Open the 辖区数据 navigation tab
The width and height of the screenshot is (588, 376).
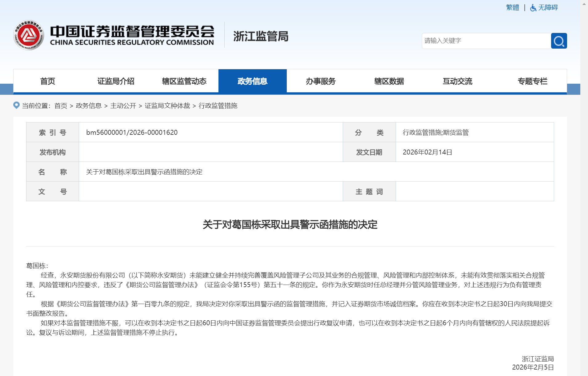click(x=389, y=81)
